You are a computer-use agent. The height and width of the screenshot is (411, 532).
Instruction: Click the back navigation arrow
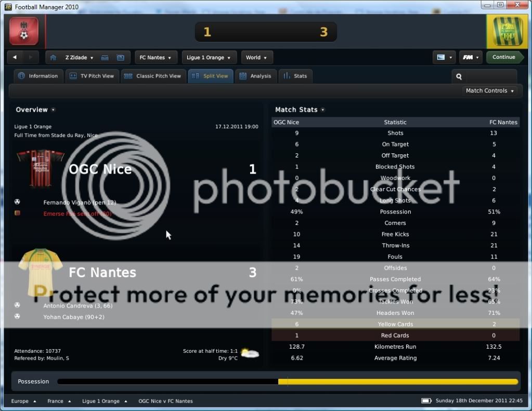pos(15,58)
